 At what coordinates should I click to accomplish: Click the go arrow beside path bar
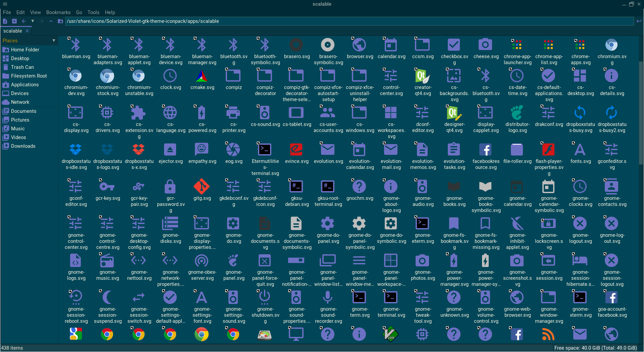(x=639, y=21)
